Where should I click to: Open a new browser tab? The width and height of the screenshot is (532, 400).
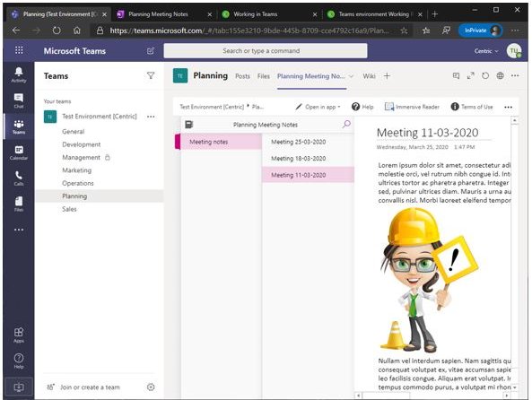434,14
